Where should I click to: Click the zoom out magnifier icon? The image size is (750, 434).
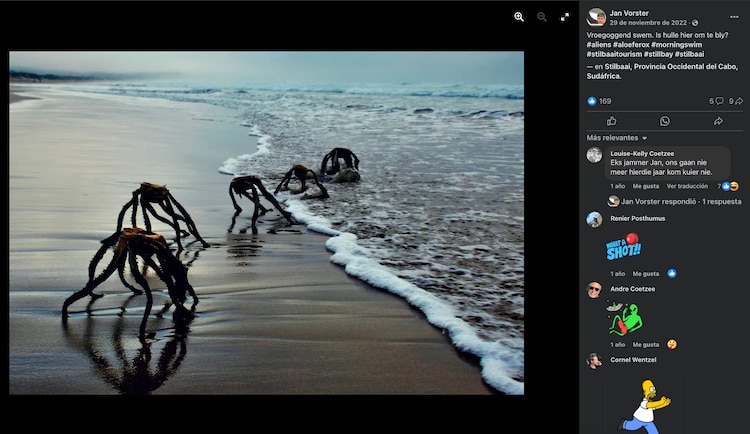point(542,17)
